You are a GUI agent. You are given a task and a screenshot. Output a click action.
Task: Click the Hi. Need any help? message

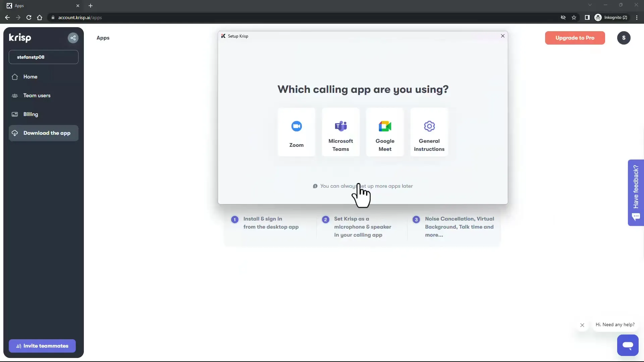coord(615,324)
